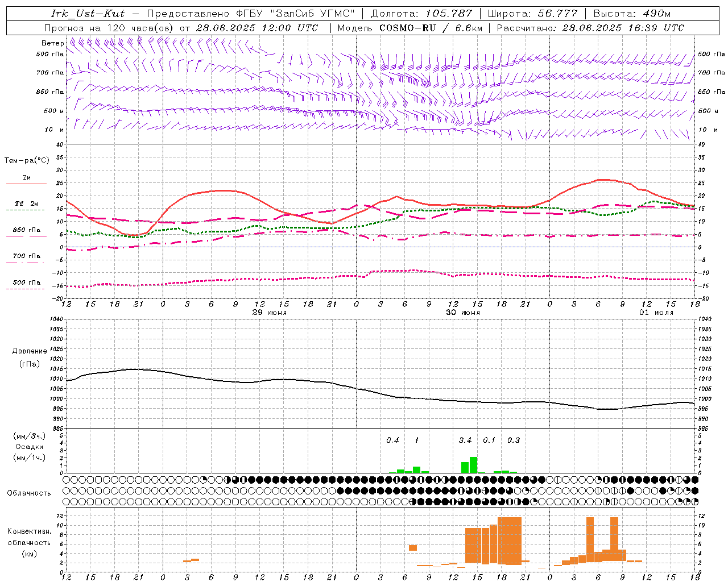The width and height of the screenshot is (728, 582).
Task: Click the 'Td 2м' dew point legend entry
Action: [x=27, y=203]
